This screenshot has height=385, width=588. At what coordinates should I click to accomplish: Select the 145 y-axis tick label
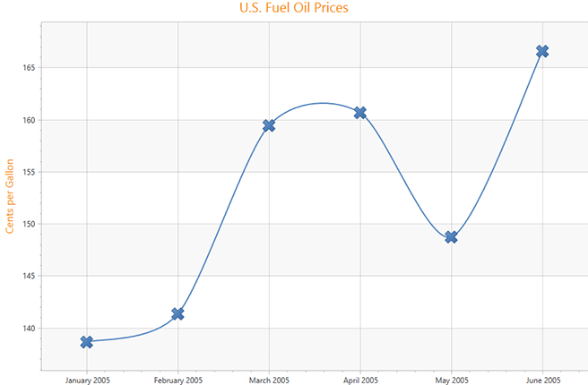pos(28,277)
